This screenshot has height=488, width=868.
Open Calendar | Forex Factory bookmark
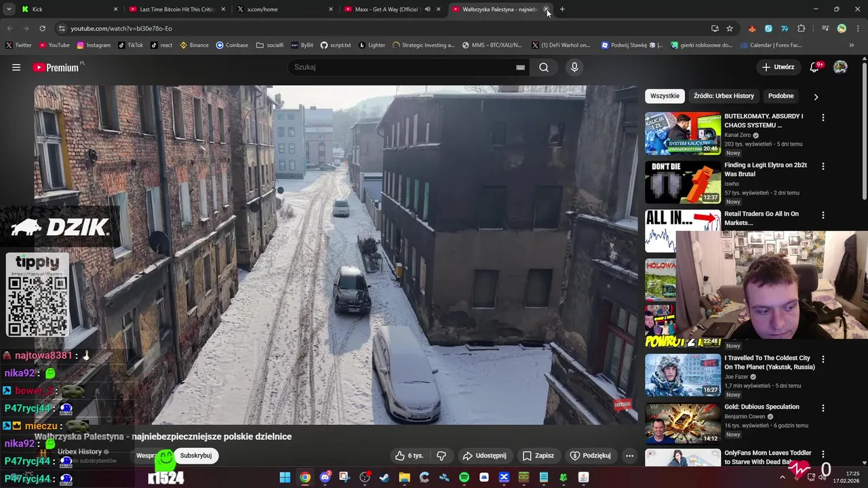coord(771,45)
